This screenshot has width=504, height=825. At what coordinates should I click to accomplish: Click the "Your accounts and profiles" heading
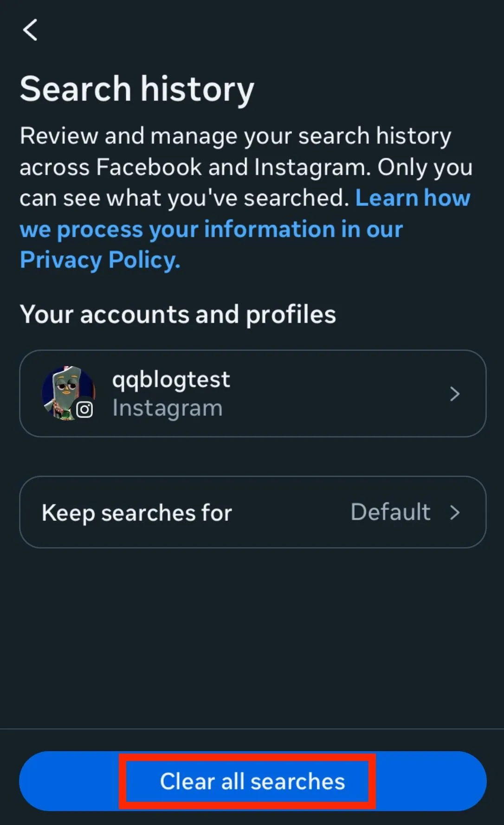[178, 315]
